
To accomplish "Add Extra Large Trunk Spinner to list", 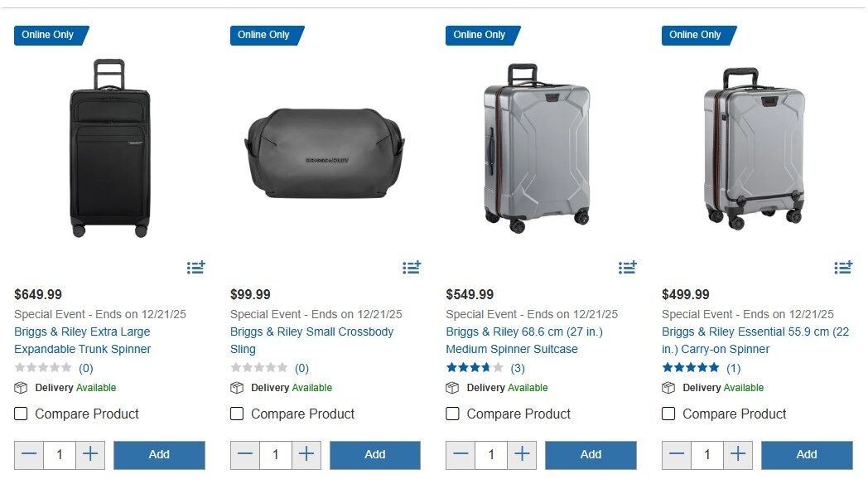I will (195, 268).
